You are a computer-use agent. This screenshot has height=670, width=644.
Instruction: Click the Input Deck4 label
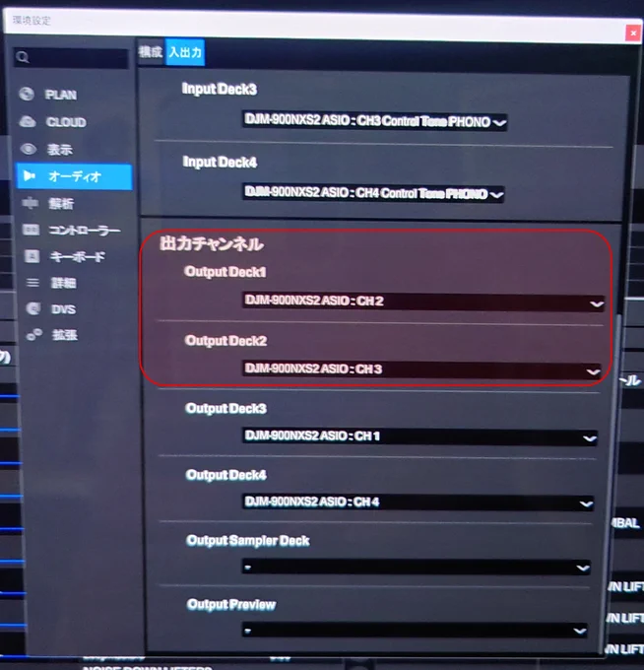[x=220, y=162]
